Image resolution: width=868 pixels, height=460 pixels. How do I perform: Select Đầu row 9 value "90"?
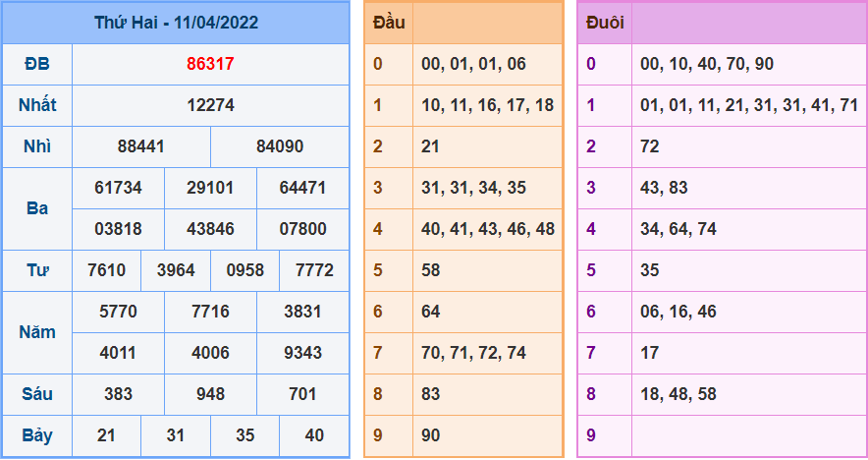(x=430, y=435)
